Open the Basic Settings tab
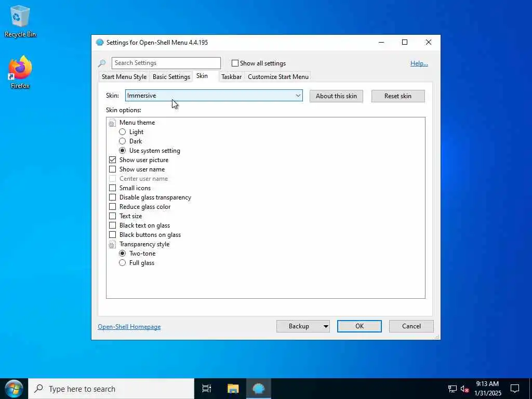Image resolution: width=532 pixels, height=399 pixels. (x=171, y=77)
